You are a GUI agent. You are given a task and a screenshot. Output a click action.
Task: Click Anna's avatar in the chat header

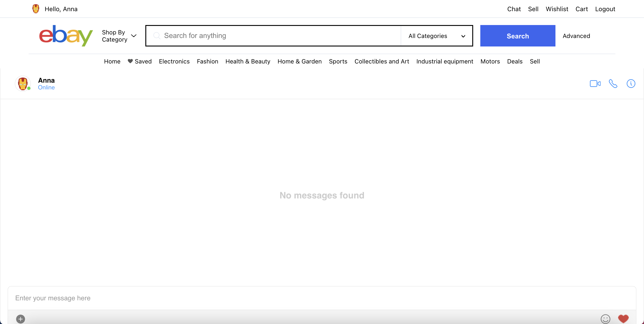(x=23, y=83)
